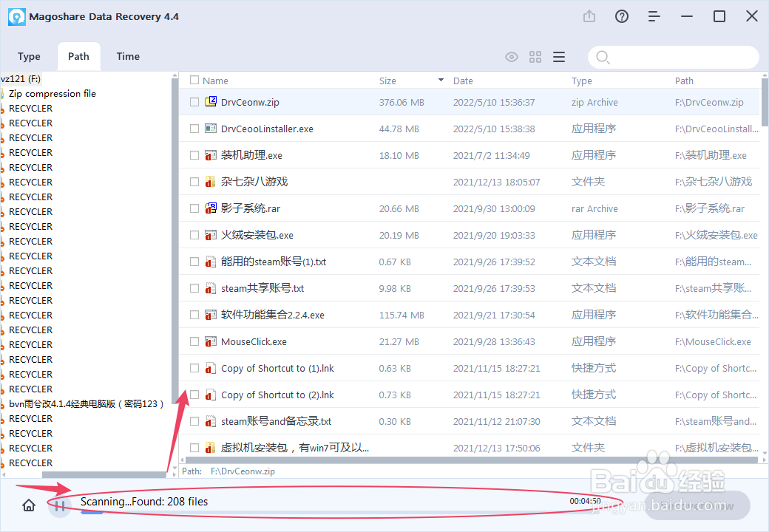Click the 376.06 MB size cell
Screen dimensions: 769x532
coord(402,103)
